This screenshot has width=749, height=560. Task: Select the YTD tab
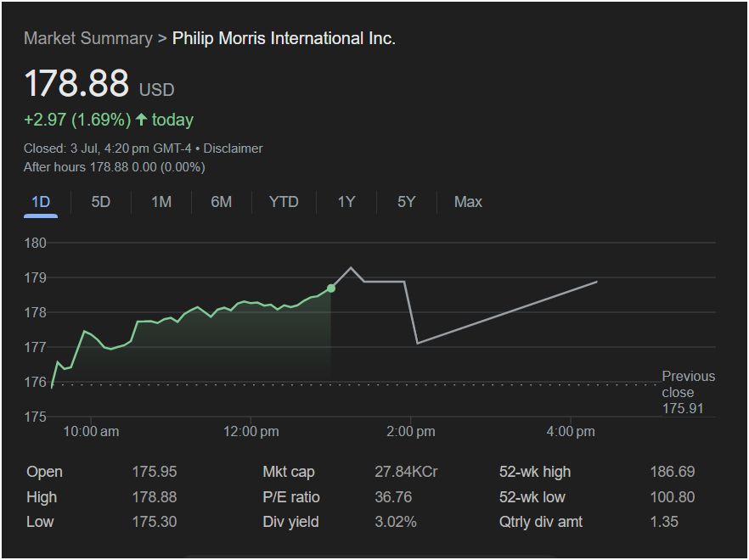tap(284, 202)
